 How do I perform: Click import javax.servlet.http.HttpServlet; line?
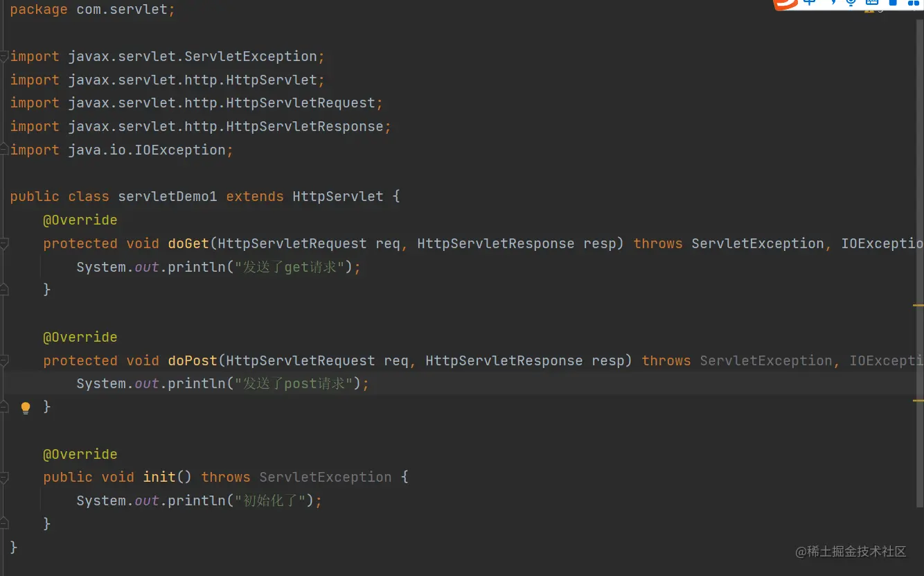168,80
